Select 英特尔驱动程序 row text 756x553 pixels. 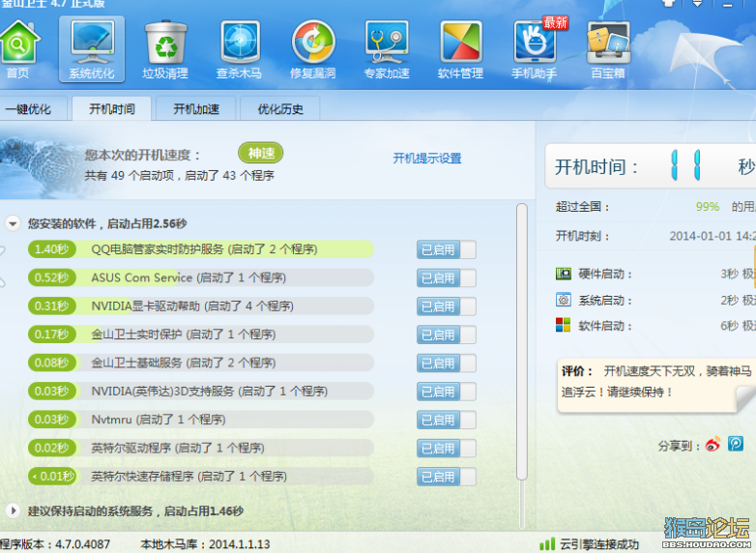pos(178,448)
